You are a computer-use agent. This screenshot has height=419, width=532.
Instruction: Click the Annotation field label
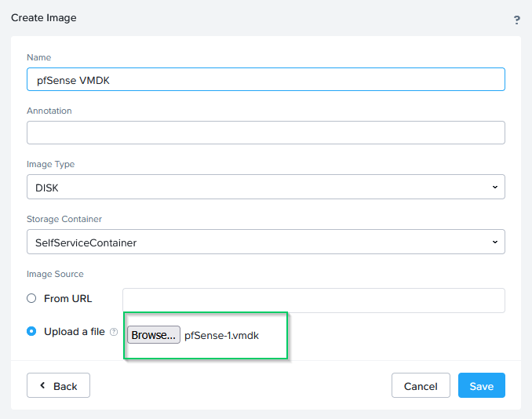point(49,111)
